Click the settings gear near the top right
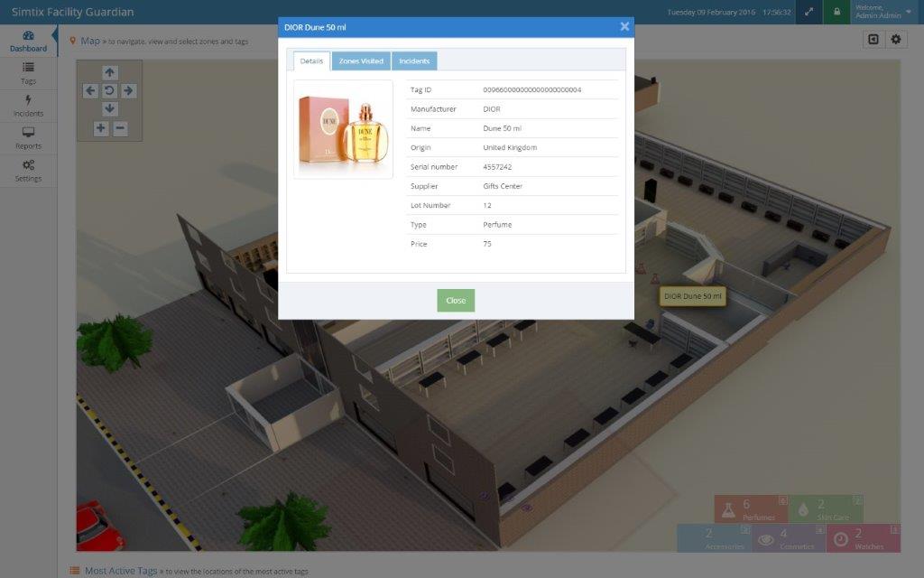Image resolution: width=924 pixels, height=578 pixels. pos(894,40)
